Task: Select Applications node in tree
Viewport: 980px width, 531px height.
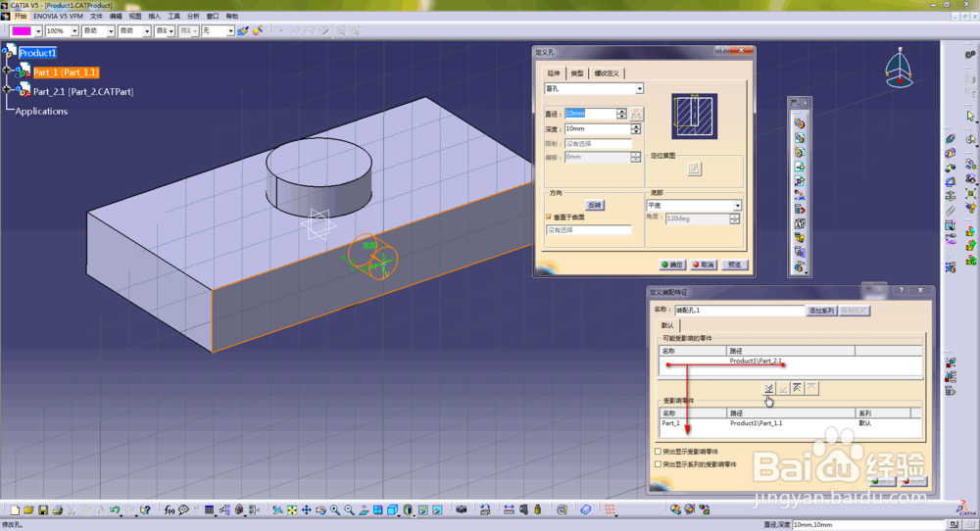Action: [x=41, y=112]
